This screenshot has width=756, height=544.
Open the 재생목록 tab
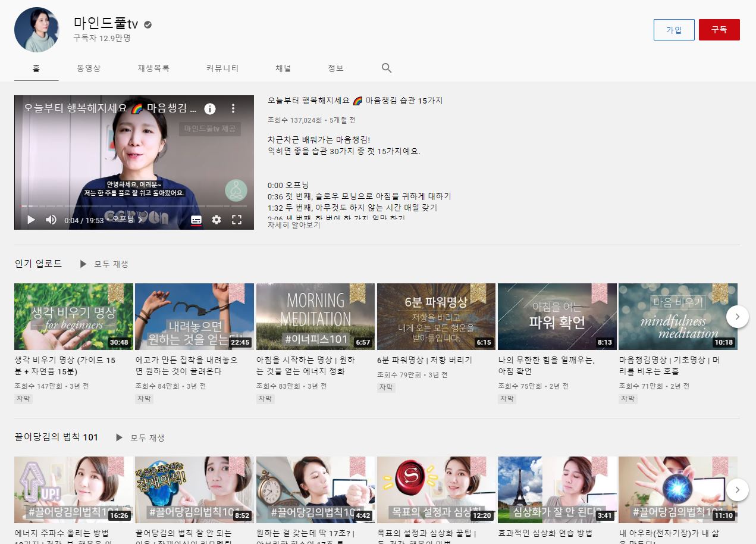pyautogui.click(x=153, y=68)
